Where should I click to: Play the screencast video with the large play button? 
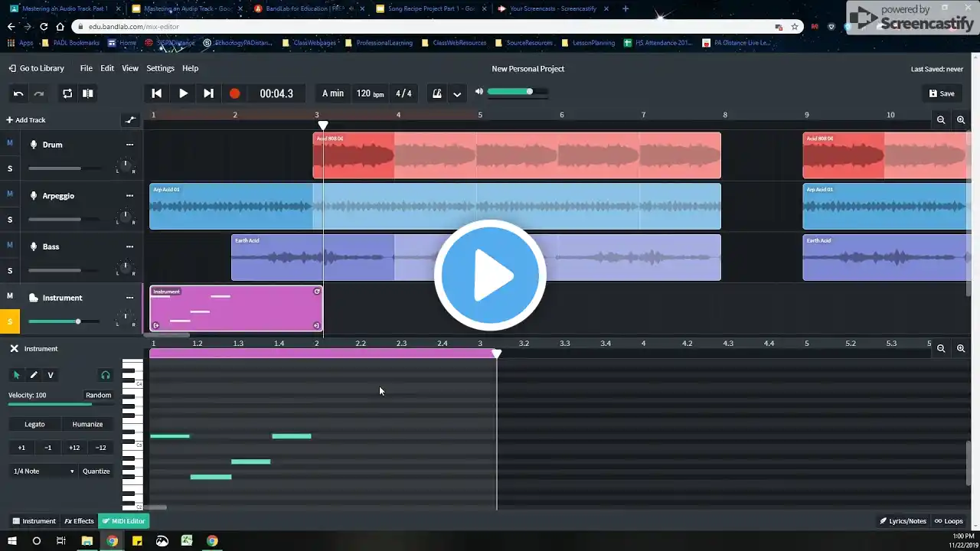coord(490,275)
